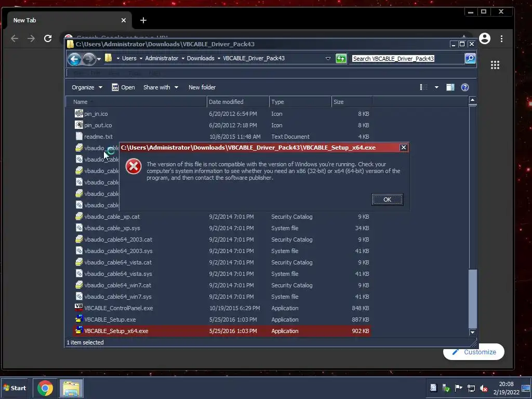Select vbaudio_cable64_vista.sys file

click(222, 274)
